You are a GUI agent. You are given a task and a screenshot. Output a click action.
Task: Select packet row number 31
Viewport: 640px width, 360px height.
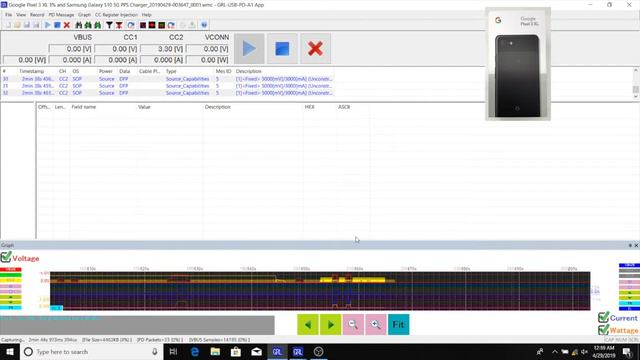pyautogui.click(x=167, y=86)
